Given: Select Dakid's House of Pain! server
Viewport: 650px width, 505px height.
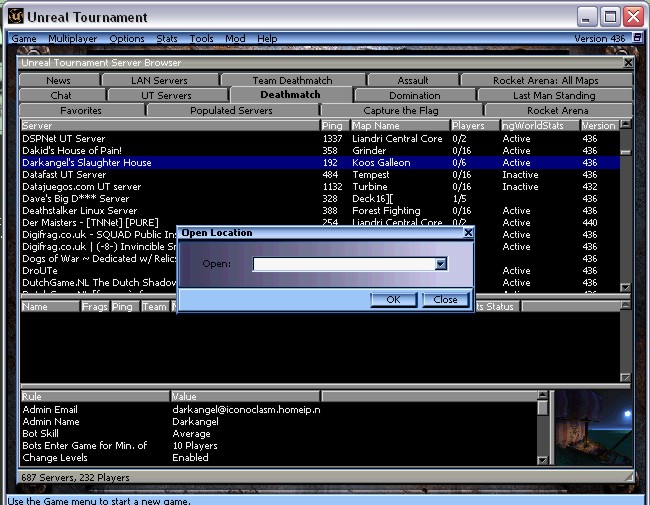Looking at the screenshot, I should tap(320, 151).
